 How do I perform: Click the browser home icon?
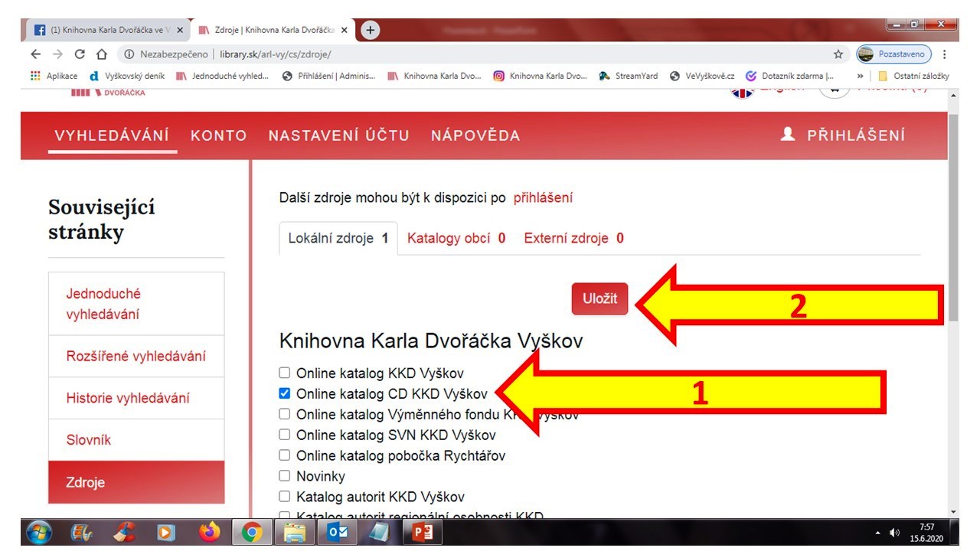[101, 54]
